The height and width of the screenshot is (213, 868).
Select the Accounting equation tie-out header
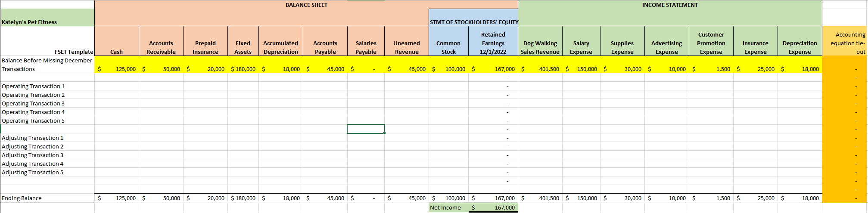pos(844,41)
